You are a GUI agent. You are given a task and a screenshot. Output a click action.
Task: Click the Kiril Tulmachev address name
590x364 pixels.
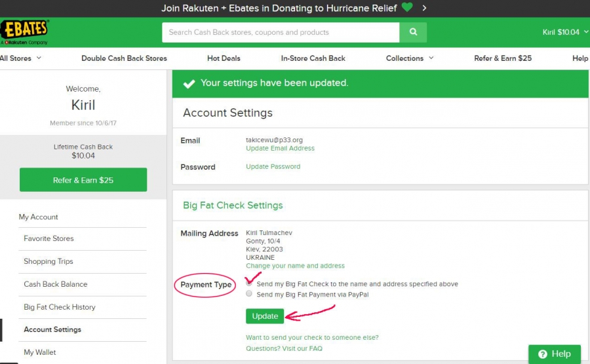pos(269,233)
